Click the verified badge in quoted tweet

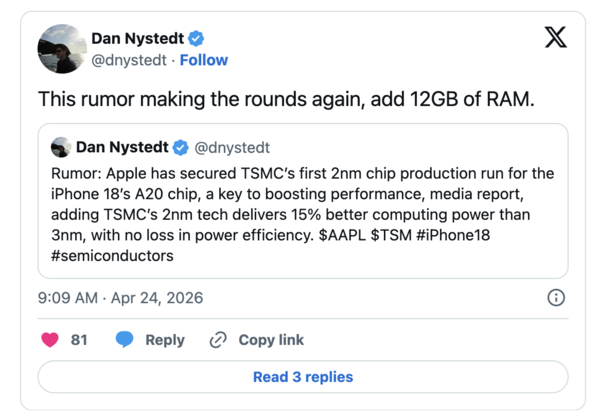[182, 148]
